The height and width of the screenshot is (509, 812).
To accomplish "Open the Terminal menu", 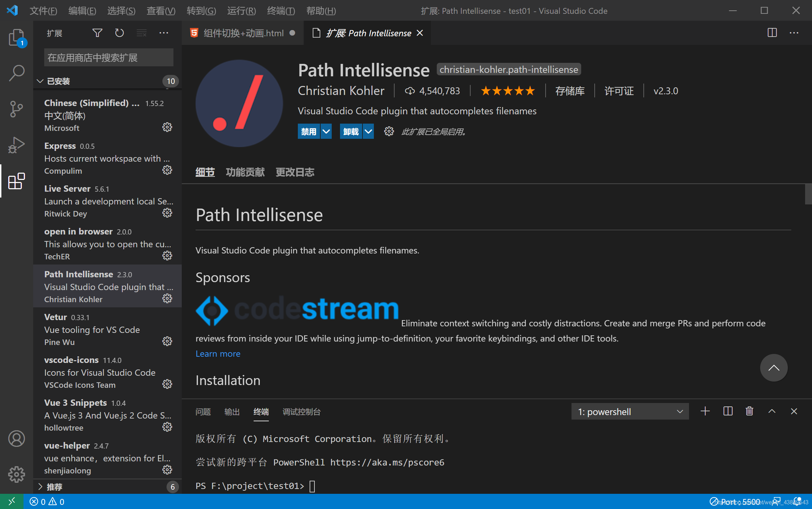I will pos(281,11).
